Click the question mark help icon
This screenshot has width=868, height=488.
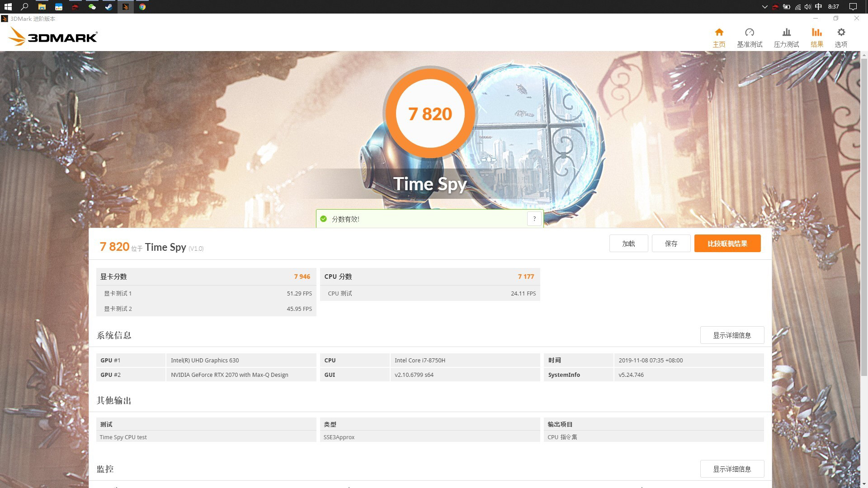(x=534, y=219)
